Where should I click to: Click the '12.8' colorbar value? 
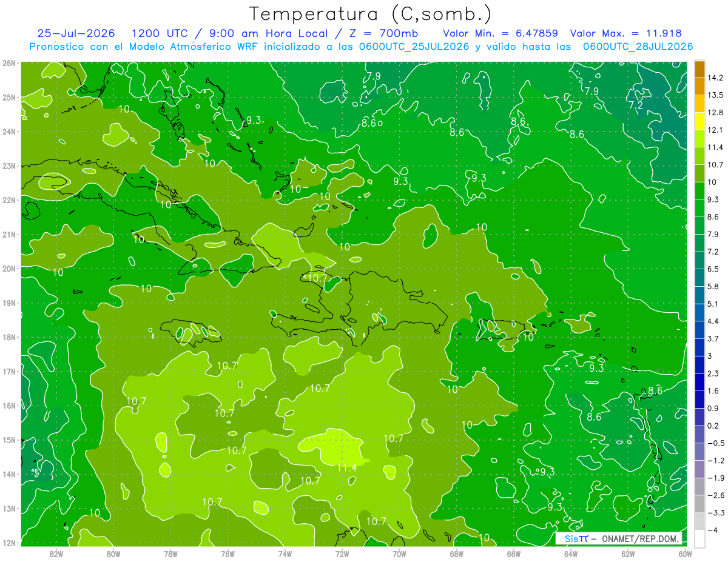click(x=715, y=113)
